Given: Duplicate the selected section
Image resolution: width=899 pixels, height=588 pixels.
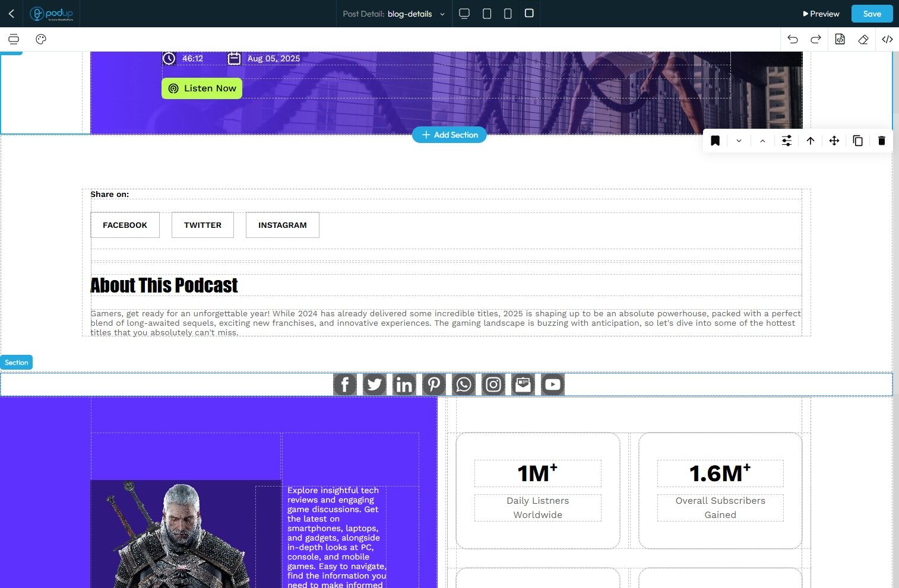Looking at the screenshot, I should (857, 141).
